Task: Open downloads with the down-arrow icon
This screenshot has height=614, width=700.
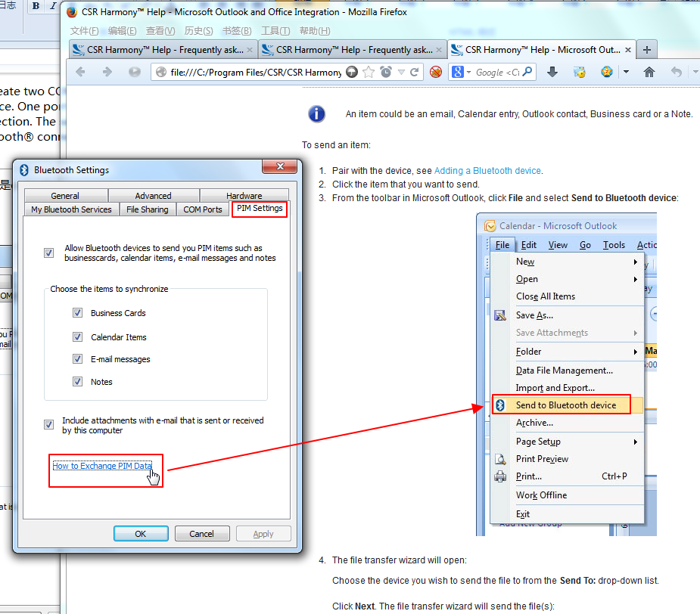Action: pos(552,72)
